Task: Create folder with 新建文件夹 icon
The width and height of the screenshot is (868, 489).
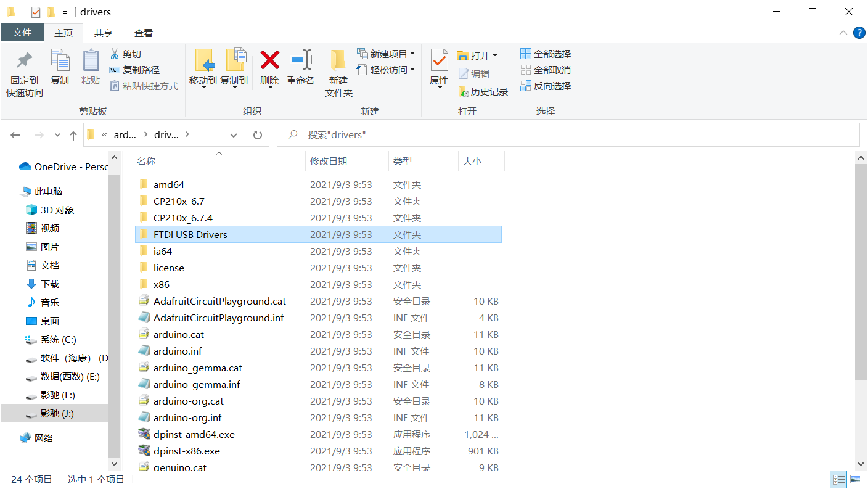Action: point(338,71)
